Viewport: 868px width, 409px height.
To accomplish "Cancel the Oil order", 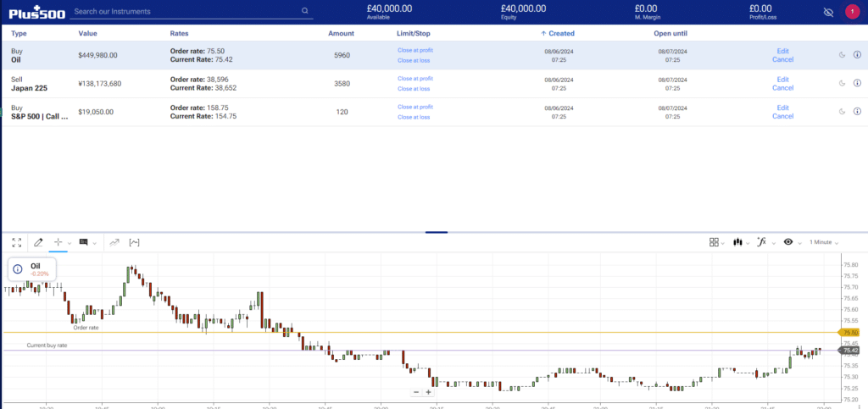I will pos(782,59).
